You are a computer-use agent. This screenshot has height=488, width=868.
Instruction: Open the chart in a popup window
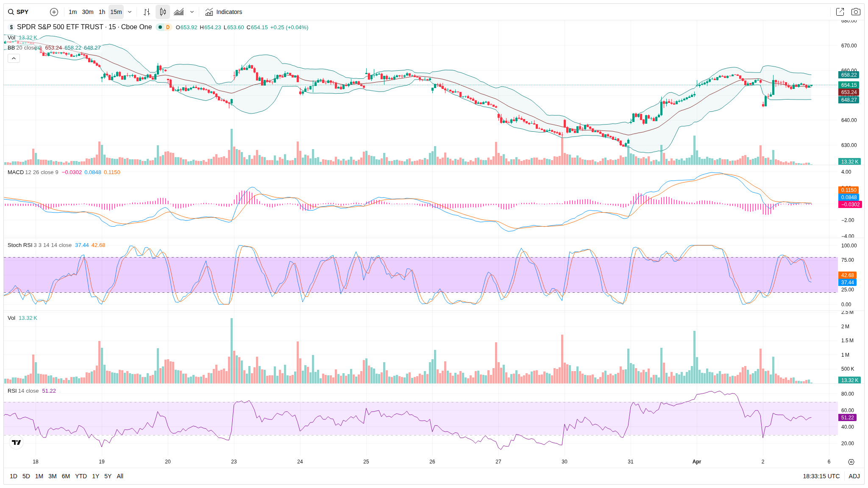[840, 12]
